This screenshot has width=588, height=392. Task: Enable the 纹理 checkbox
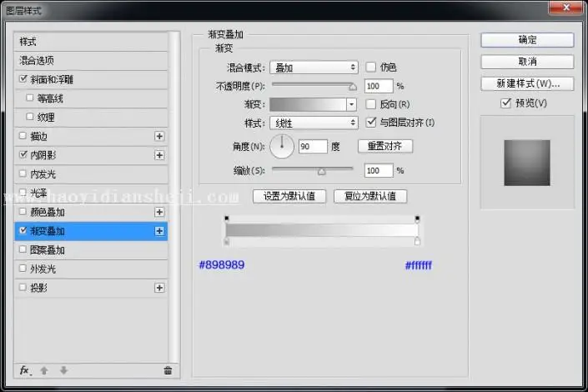tap(30, 117)
